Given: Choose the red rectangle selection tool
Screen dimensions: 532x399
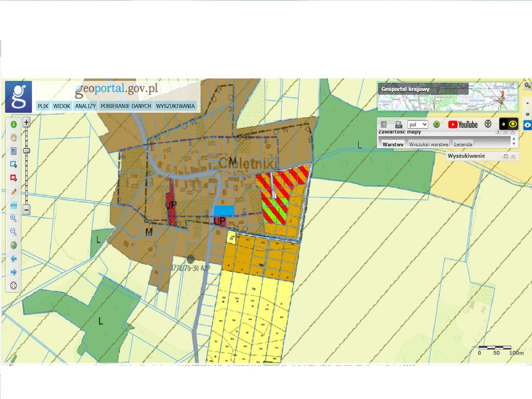Looking at the screenshot, I should tap(14, 178).
